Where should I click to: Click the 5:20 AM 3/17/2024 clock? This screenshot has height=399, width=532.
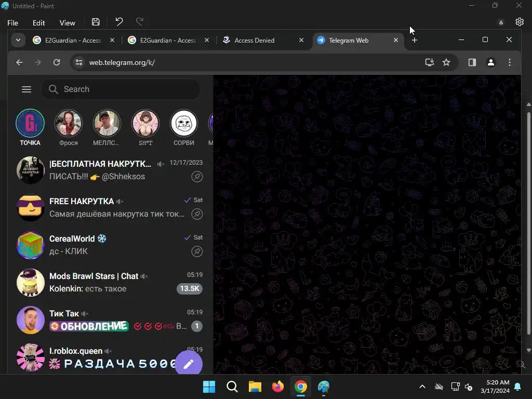[495, 387]
